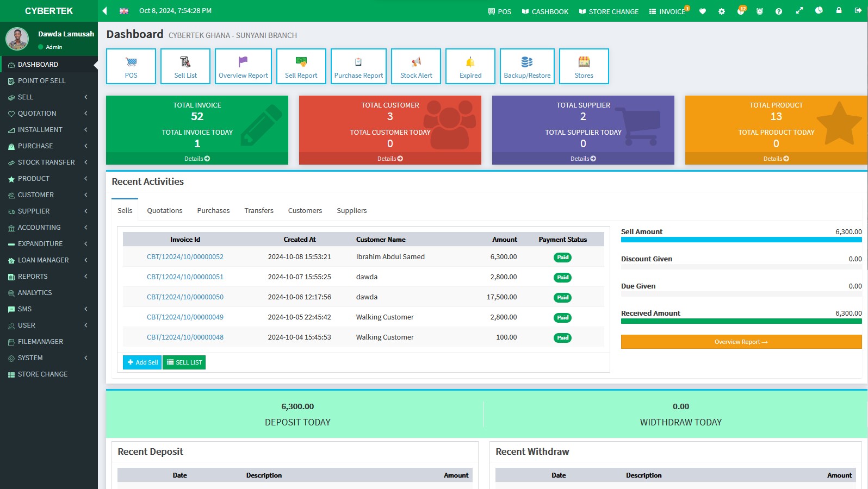Open the Stock Alert shortcut tile

tap(416, 66)
